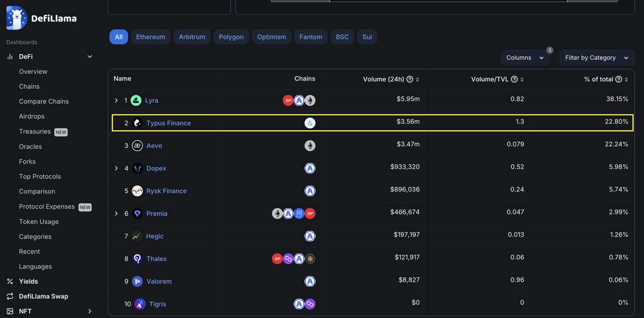Click the DefiLlama llama logo
Viewport: 644px width, 318px height.
(16, 17)
